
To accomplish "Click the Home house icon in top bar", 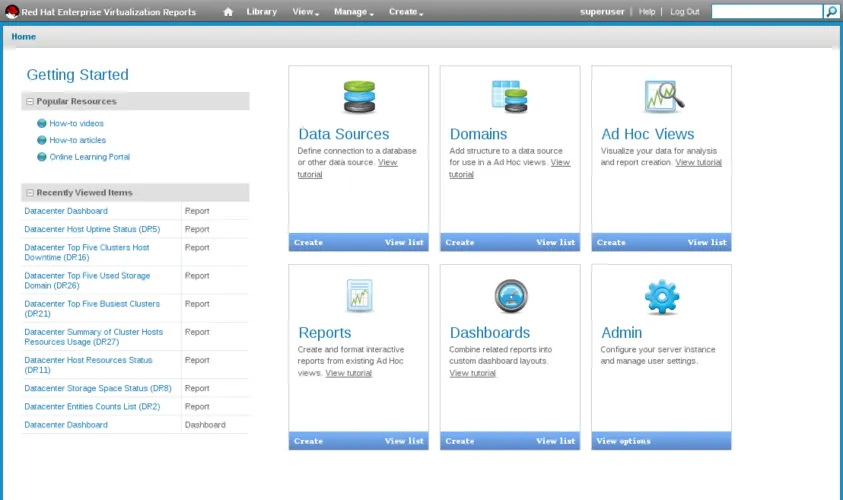I will [x=228, y=12].
